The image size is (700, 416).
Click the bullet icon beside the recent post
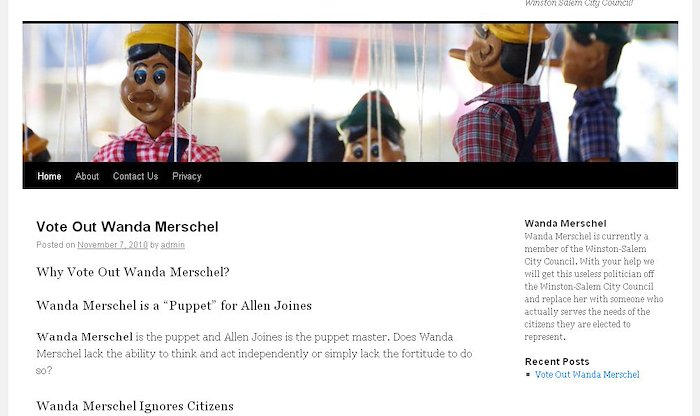pos(529,375)
